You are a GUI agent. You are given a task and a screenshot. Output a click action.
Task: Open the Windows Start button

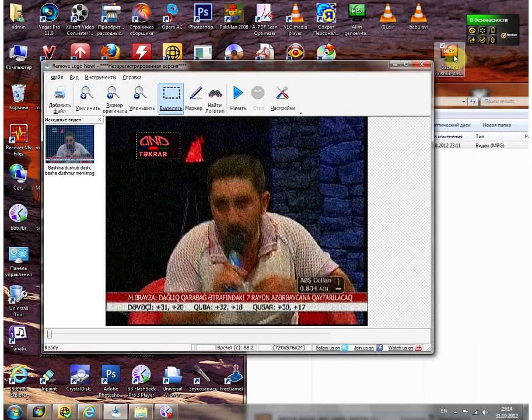click(14, 412)
